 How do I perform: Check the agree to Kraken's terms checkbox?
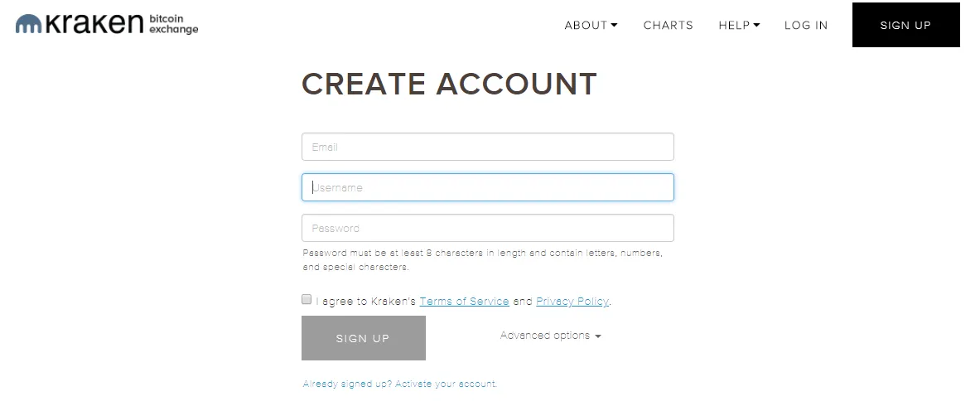coord(307,300)
